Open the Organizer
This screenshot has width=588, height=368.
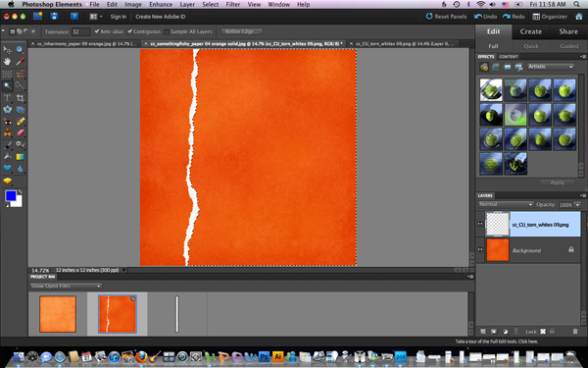pos(550,17)
